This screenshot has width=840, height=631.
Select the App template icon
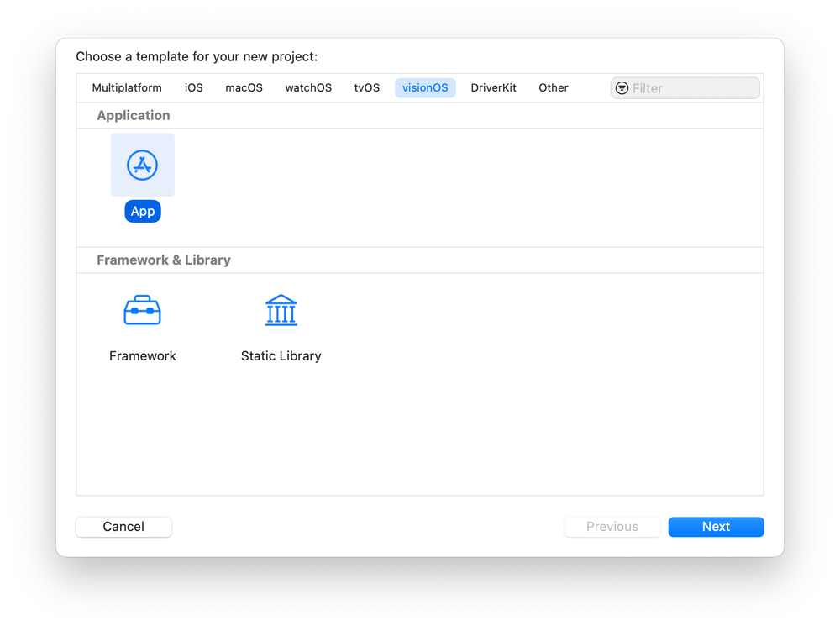[x=143, y=165]
